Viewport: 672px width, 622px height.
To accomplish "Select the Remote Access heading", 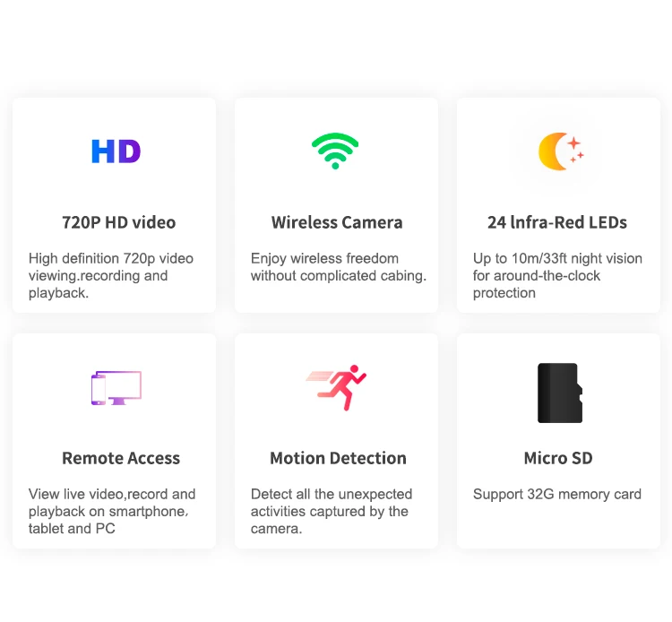I will pos(121,458).
